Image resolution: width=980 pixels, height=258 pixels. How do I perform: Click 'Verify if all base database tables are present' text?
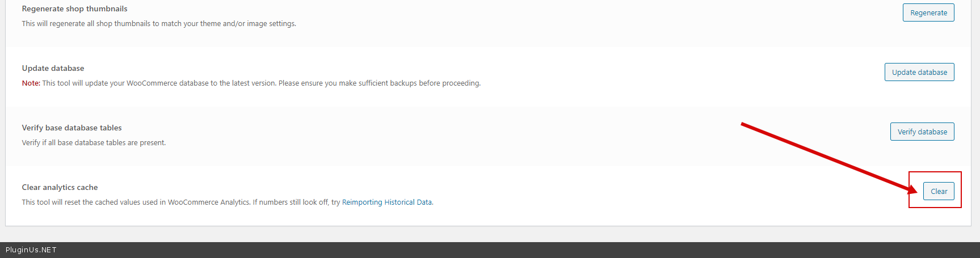94,143
